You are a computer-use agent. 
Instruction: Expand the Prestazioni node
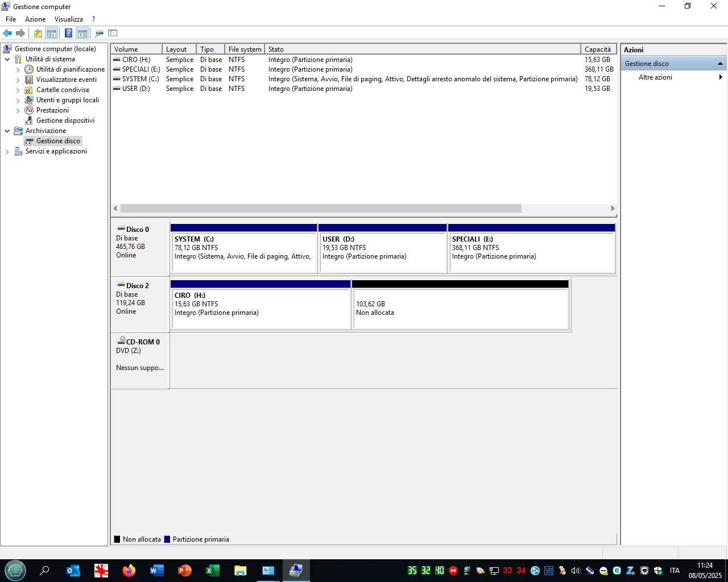[18, 110]
